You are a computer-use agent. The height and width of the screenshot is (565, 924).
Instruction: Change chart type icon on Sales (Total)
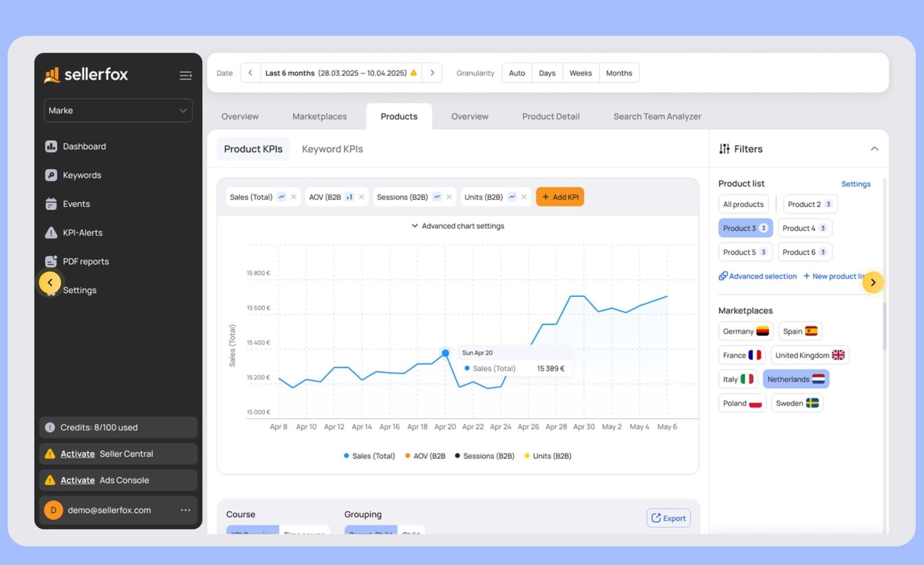[282, 197]
